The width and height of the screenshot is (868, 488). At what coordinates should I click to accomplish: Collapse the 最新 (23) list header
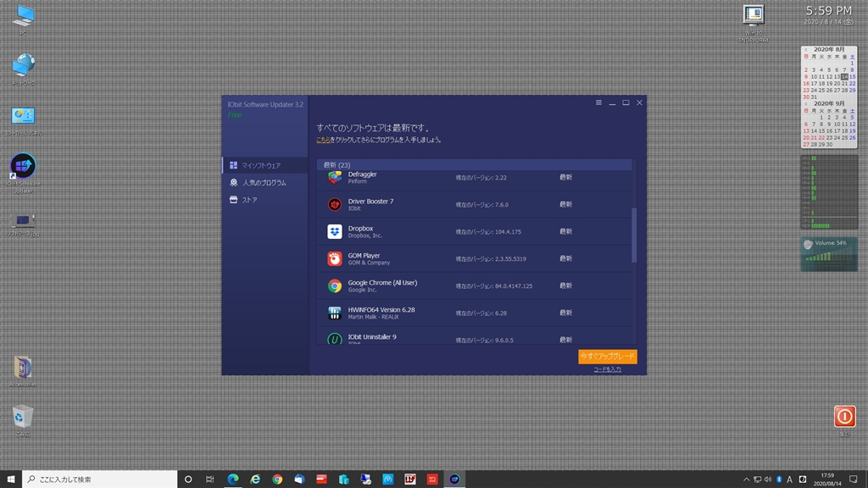tap(475, 165)
